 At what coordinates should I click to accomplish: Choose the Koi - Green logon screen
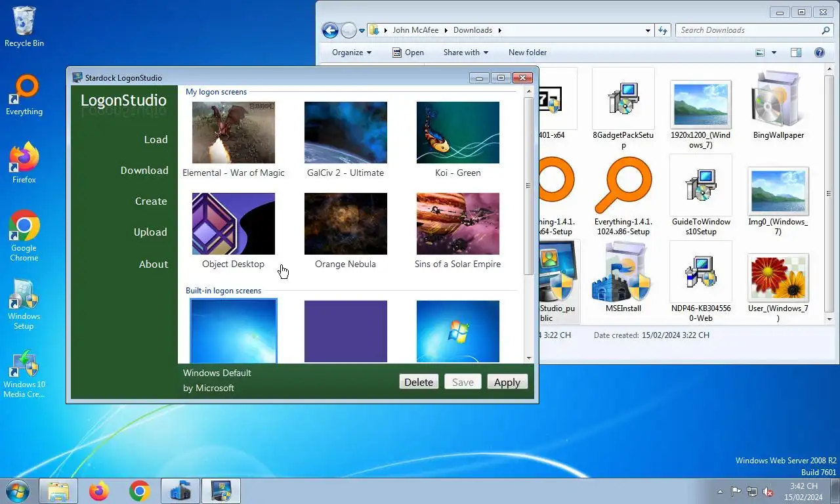458,133
